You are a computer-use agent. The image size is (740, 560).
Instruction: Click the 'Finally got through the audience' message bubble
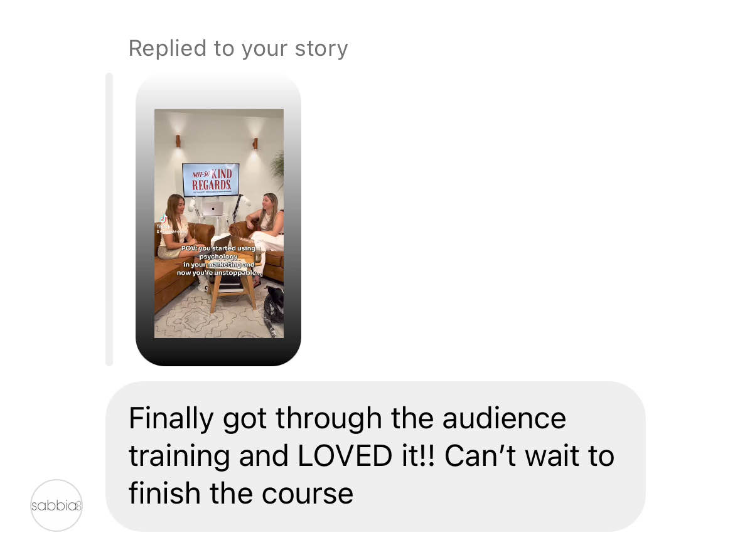pyautogui.click(x=376, y=457)
